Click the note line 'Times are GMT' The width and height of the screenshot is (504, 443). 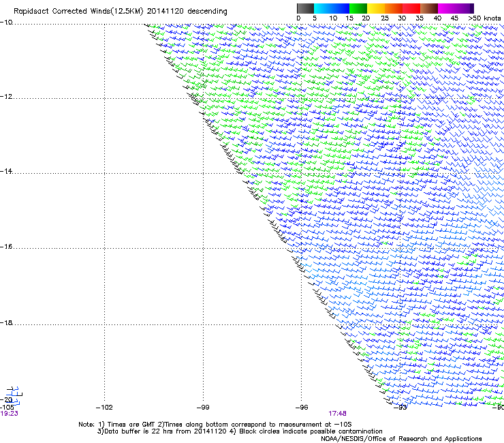point(215,425)
